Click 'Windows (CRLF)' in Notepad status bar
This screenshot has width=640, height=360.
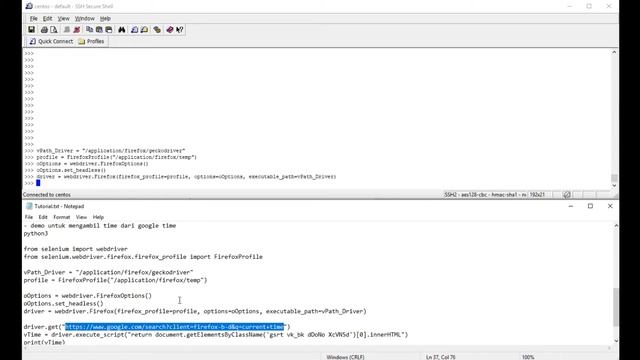coord(345,357)
